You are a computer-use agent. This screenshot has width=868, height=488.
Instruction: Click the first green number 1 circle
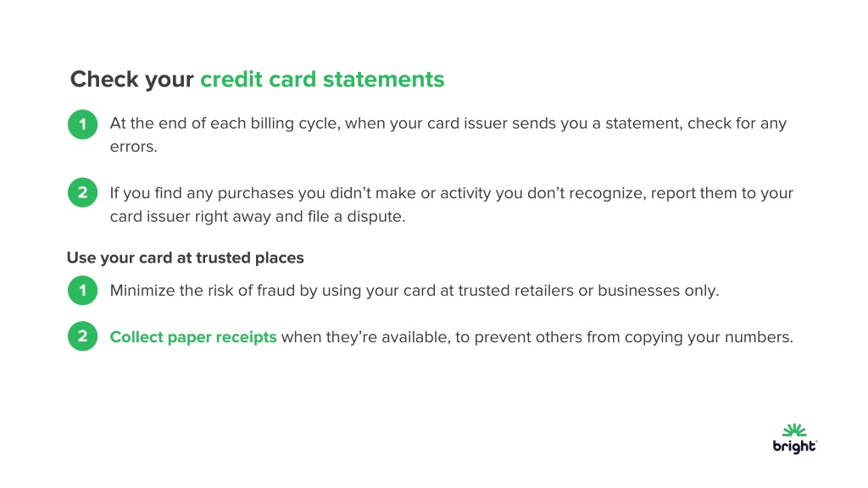tap(82, 124)
